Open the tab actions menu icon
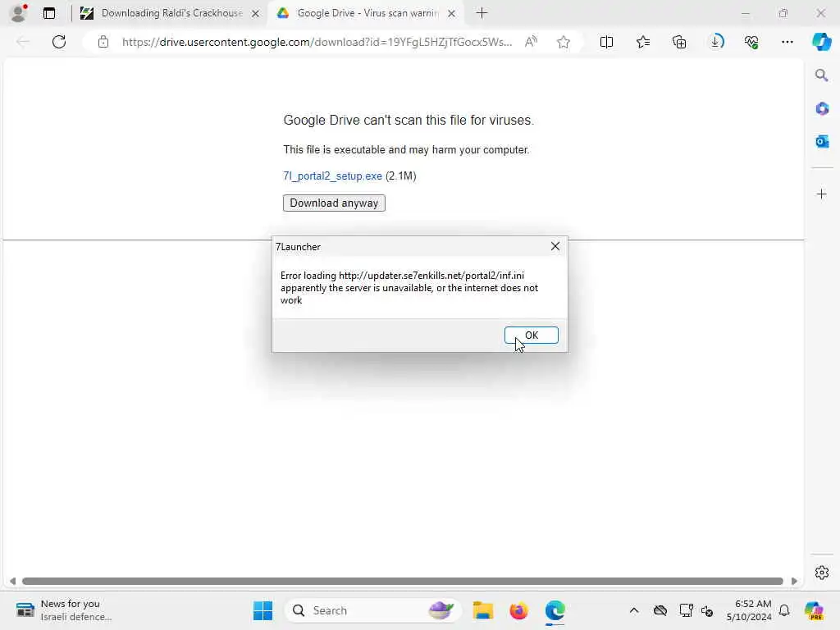The image size is (840, 630). click(49, 13)
